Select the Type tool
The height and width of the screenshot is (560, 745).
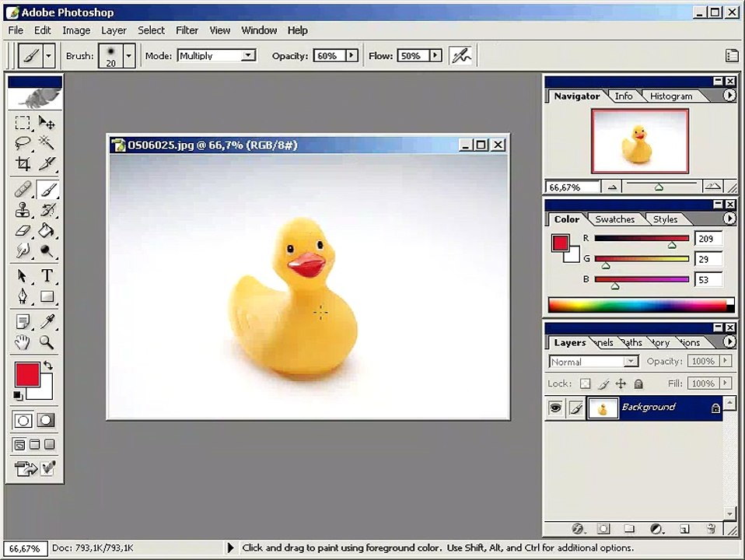coord(47,275)
